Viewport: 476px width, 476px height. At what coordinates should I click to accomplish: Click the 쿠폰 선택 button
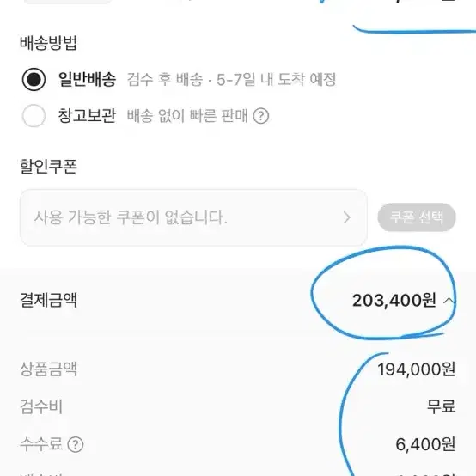[x=417, y=217]
